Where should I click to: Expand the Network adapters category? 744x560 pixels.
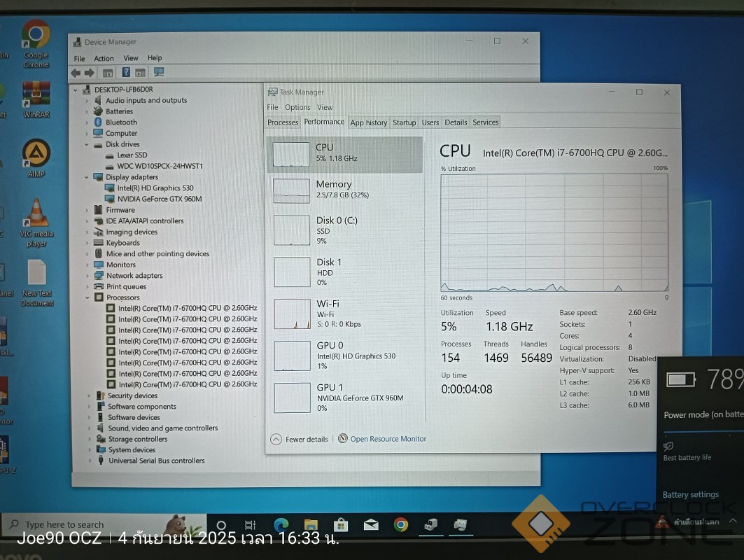pyautogui.click(x=87, y=276)
